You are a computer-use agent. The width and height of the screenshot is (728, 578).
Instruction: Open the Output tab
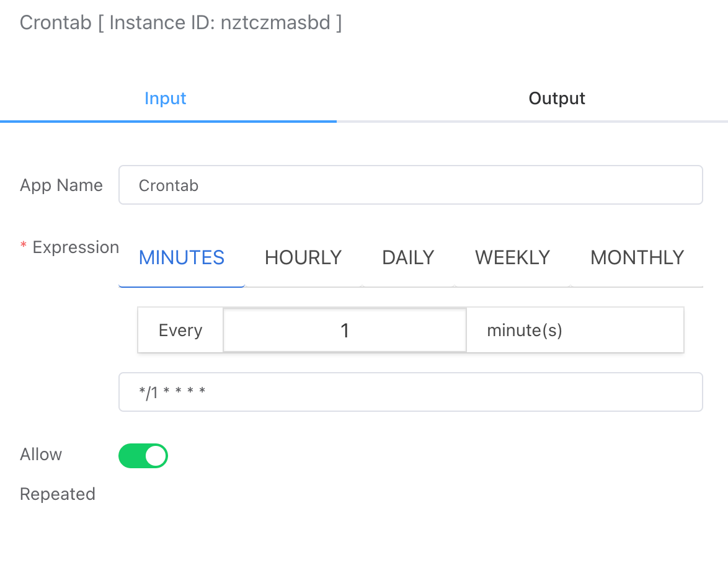click(x=556, y=99)
